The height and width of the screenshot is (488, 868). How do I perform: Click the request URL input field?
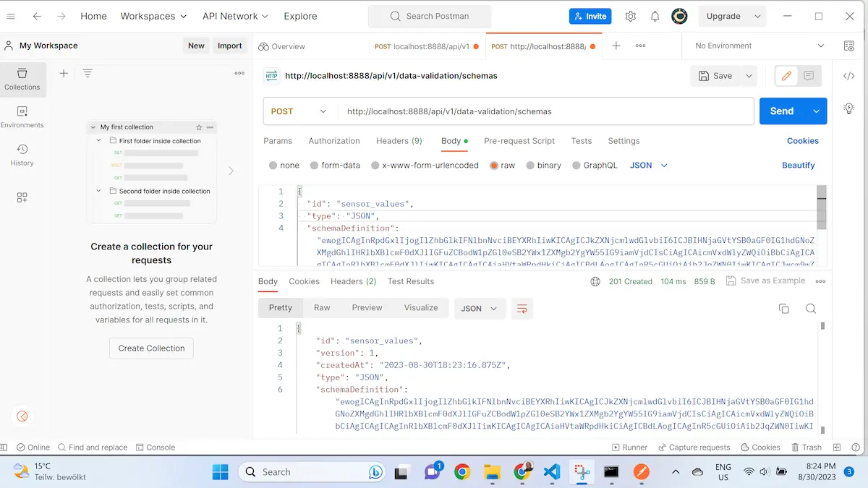(x=546, y=111)
